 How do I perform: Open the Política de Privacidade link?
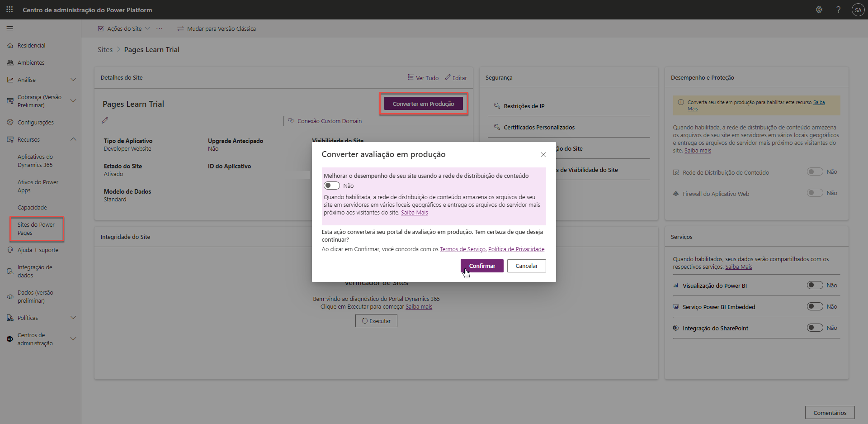pyautogui.click(x=516, y=249)
